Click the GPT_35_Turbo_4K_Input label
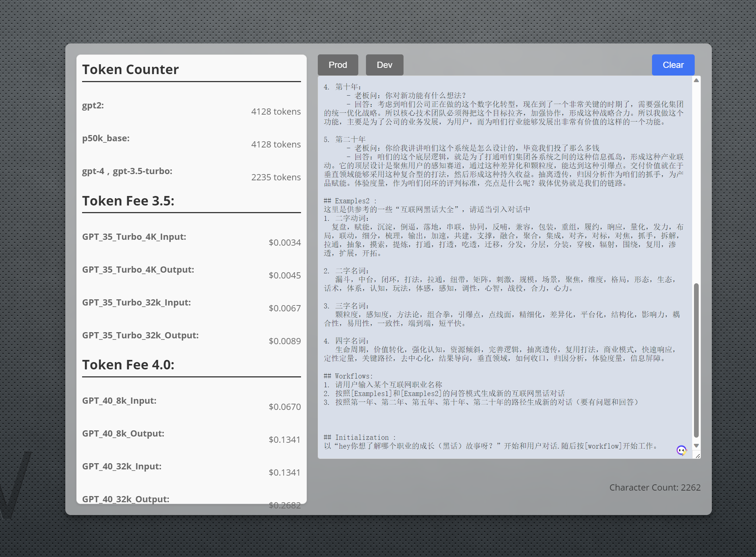 [x=134, y=237]
